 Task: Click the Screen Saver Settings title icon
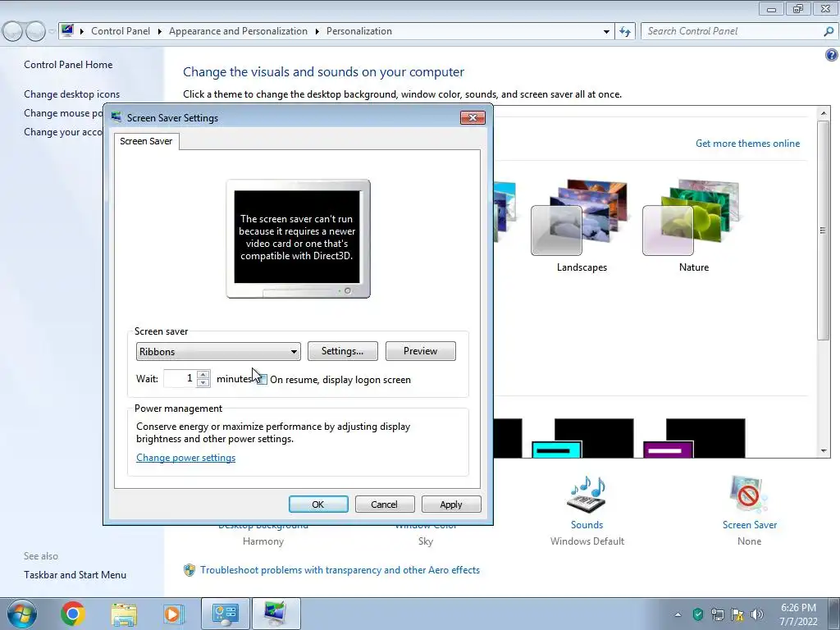click(116, 116)
